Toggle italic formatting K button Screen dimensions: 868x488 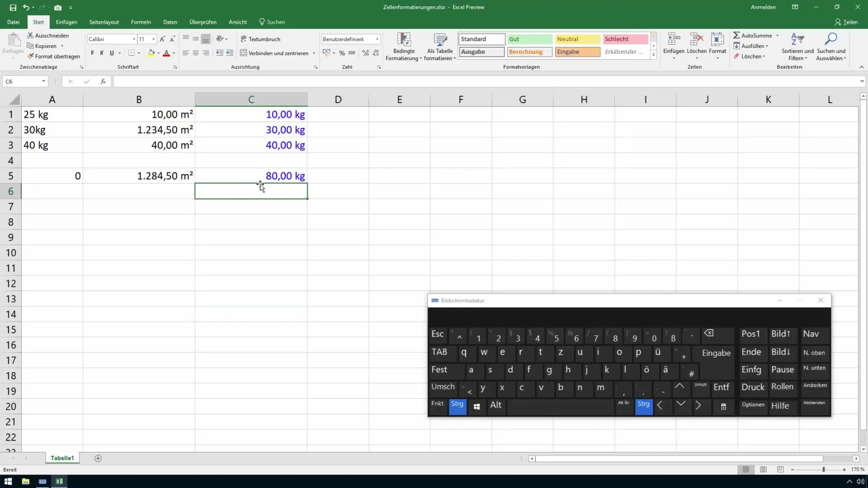tap(102, 53)
